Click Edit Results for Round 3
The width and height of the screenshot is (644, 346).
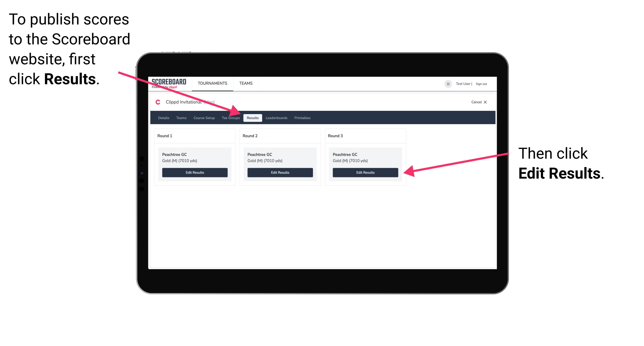pos(365,173)
